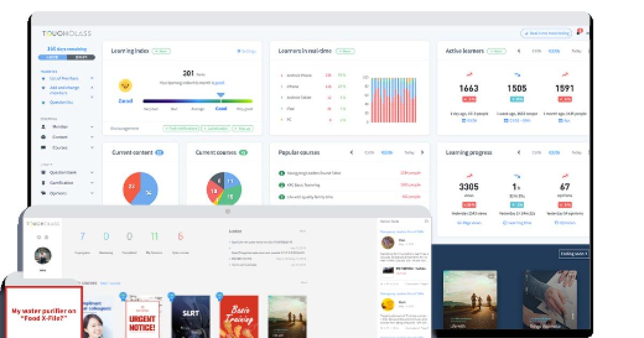Click the count badge beside Current content
Image resolution: width=644 pixels, height=338 pixels.
(x=159, y=152)
